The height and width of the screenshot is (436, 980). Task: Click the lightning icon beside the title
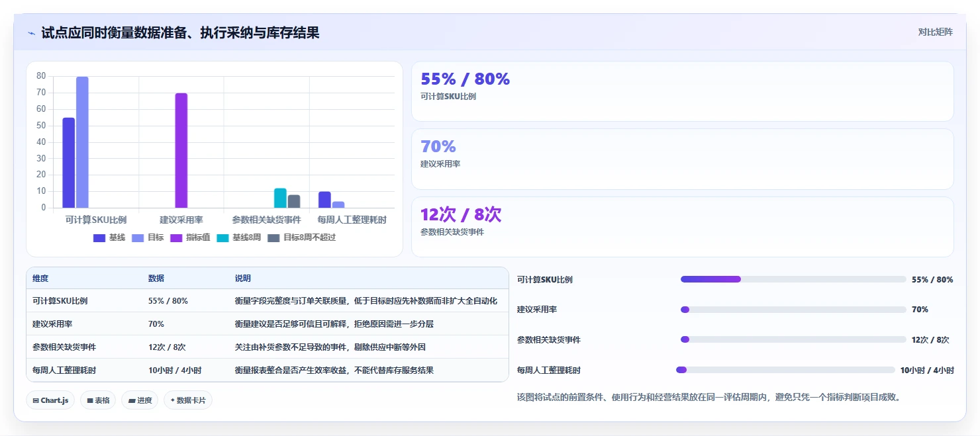[31, 33]
